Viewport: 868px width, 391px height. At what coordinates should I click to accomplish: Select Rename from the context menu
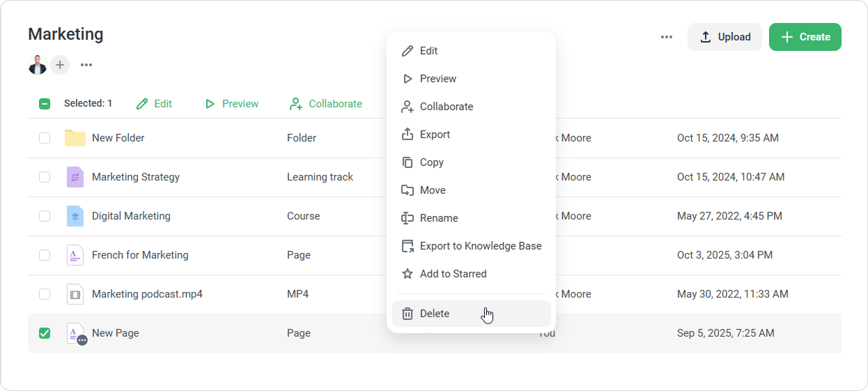pyautogui.click(x=438, y=218)
